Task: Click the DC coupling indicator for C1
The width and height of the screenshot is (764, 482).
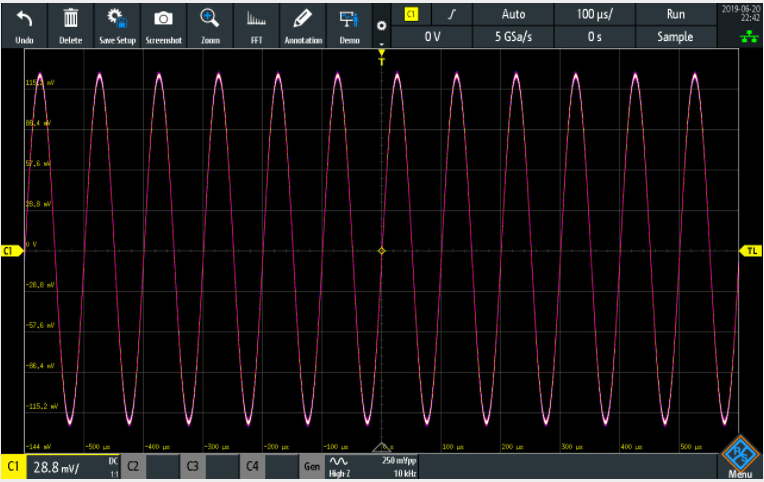Action: click(x=113, y=461)
